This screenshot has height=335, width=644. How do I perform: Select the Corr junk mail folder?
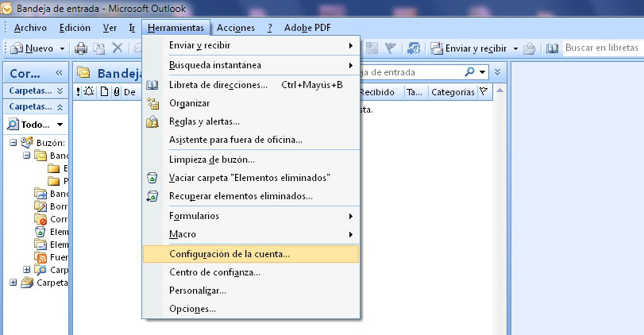point(52,219)
